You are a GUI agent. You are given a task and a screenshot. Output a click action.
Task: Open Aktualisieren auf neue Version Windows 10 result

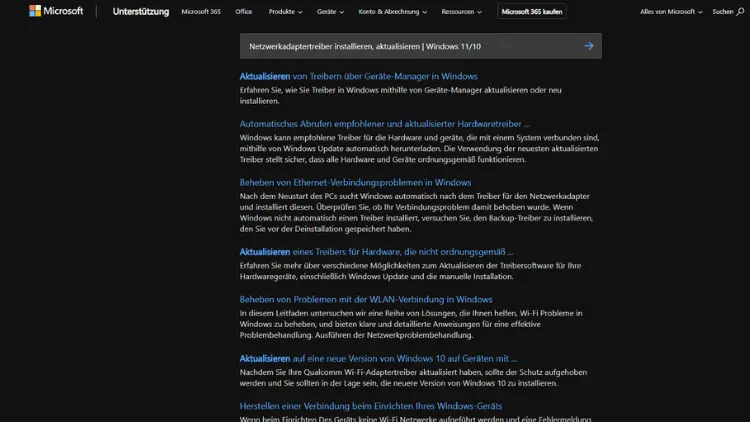378,358
